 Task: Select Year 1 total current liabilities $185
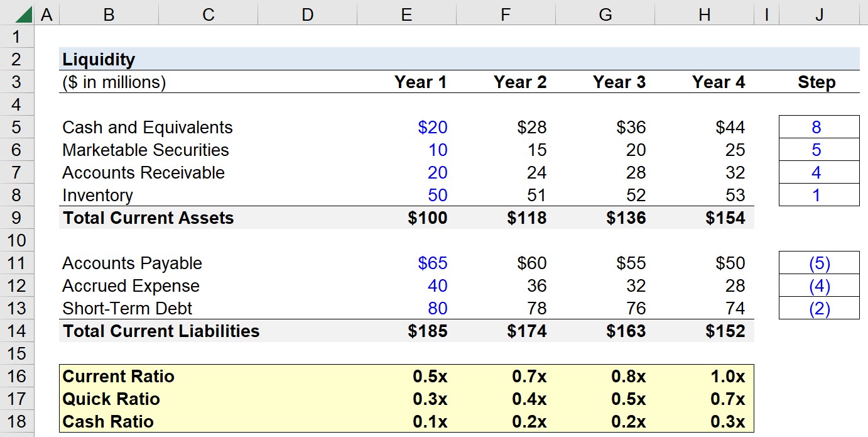428,331
